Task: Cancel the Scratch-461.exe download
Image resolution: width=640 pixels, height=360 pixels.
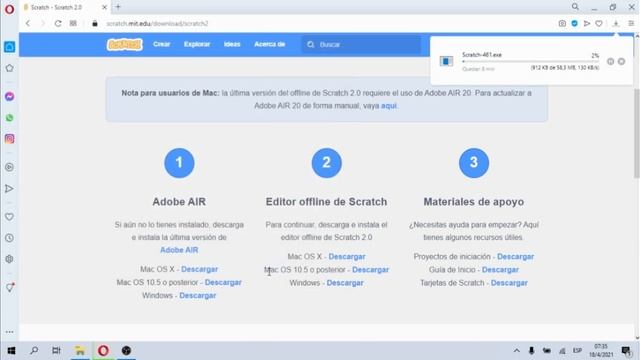Action: click(621, 62)
